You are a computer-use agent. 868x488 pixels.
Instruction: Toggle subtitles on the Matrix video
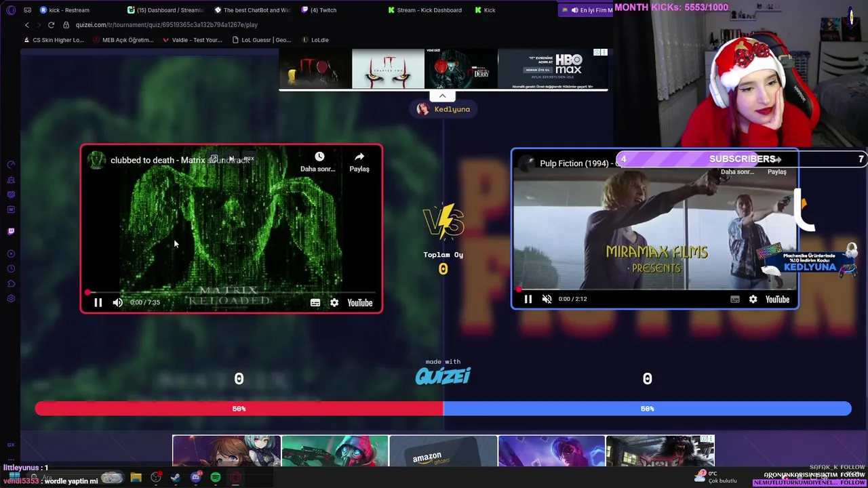tap(315, 303)
